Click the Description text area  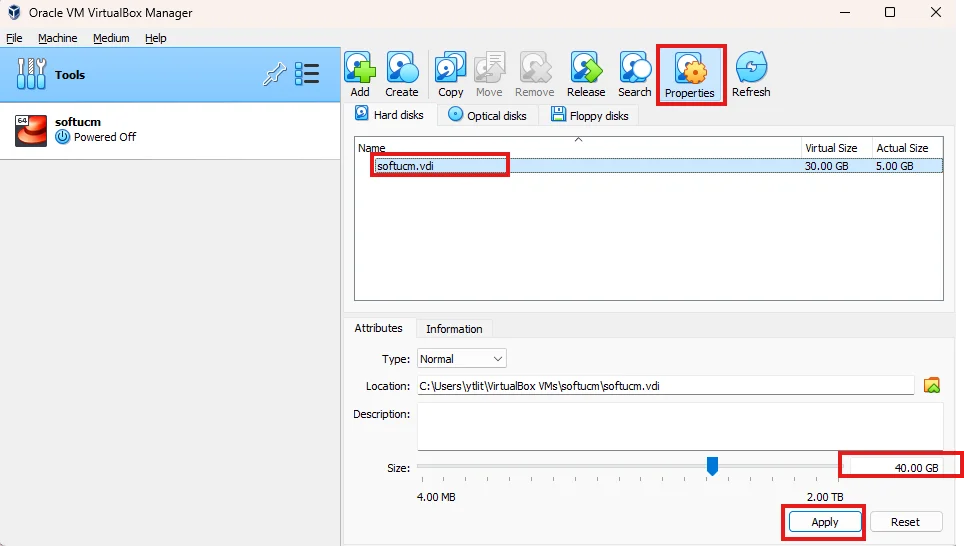pyautogui.click(x=679, y=427)
